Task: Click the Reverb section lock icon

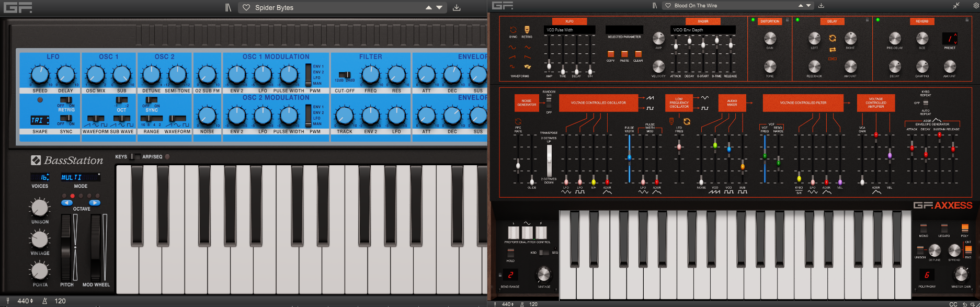Action: click(x=966, y=20)
